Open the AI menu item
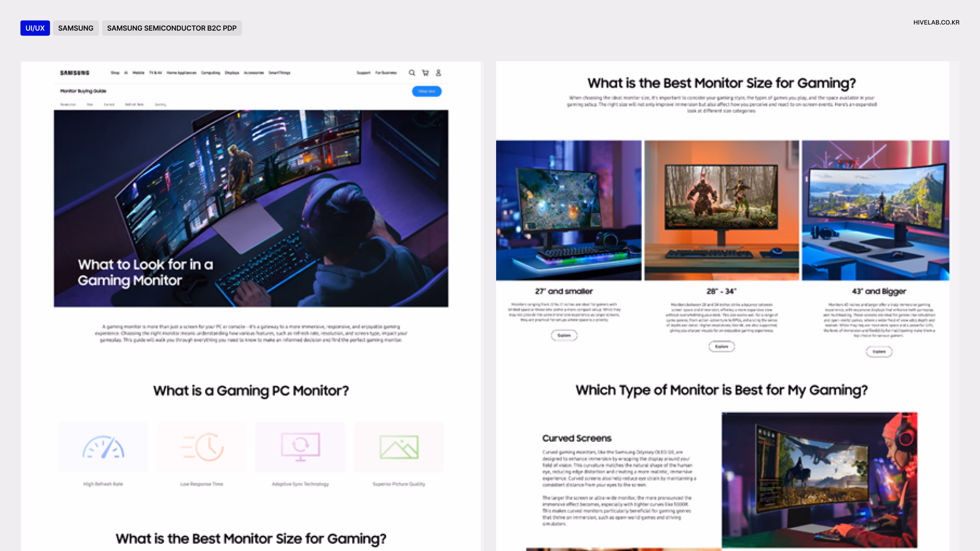The image size is (980, 551). pos(126,73)
